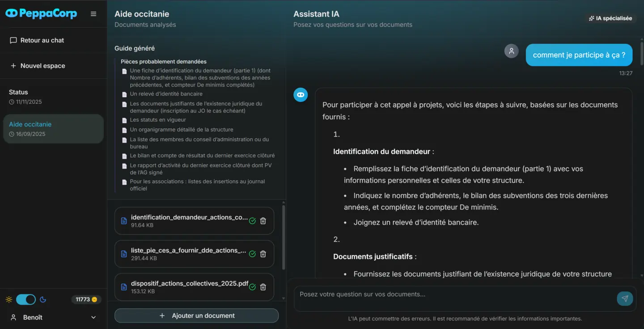Select the bilan et compte de résultat item

click(x=202, y=156)
